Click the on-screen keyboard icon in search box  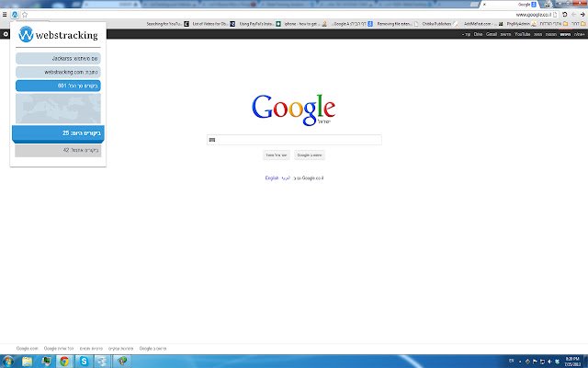(212, 140)
